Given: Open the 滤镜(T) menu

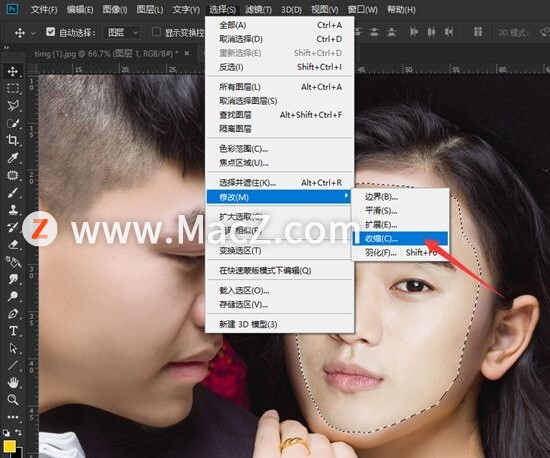Looking at the screenshot, I should 259,9.
